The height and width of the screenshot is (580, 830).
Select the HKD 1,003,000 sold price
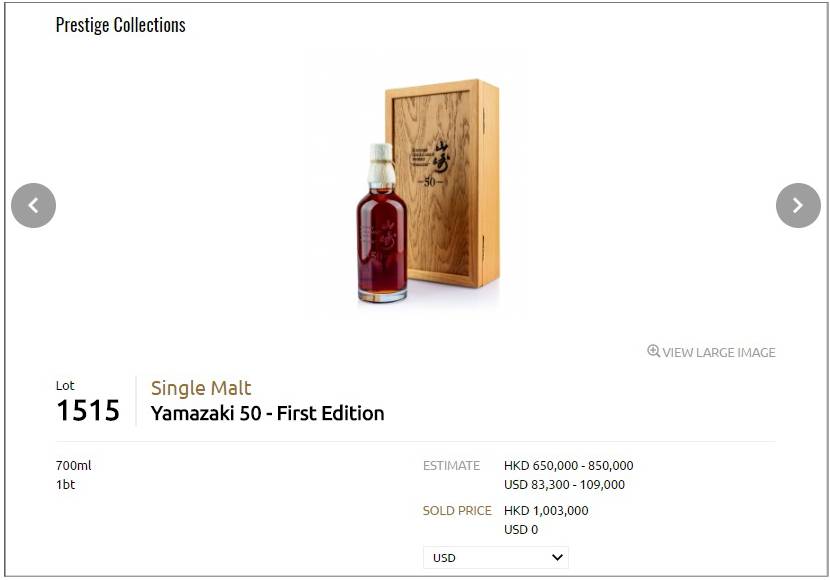pyautogui.click(x=546, y=511)
